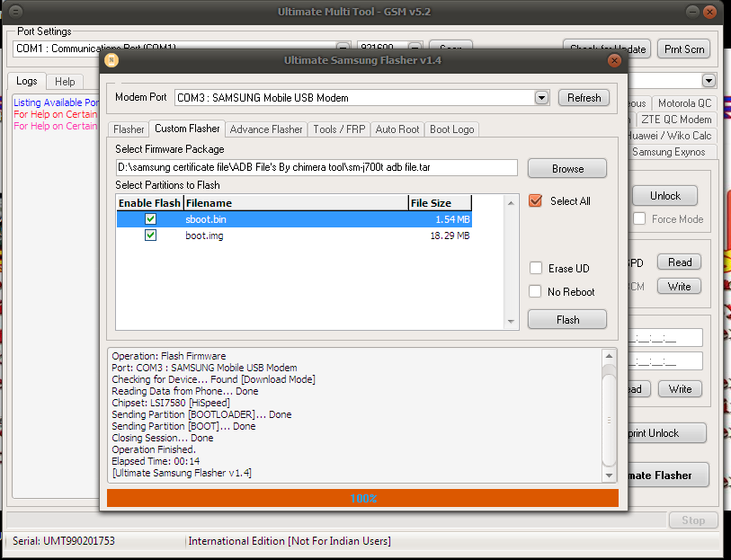This screenshot has width=731, height=560.
Task: Select the sboot.bin filename row
Action: (x=294, y=219)
